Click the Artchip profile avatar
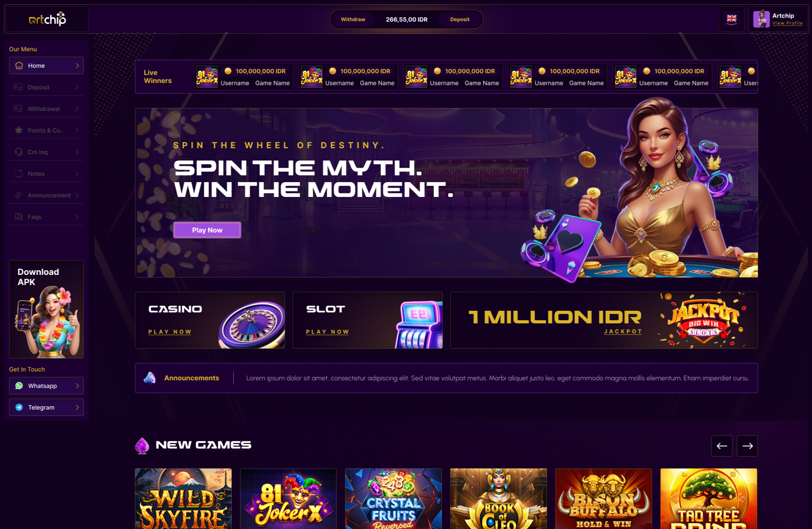Screen dimensions: 812x529 click(x=761, y=19)
